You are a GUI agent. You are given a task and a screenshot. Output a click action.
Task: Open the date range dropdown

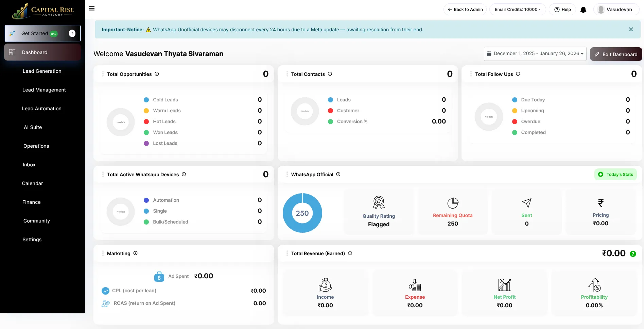pyautogui.click(x=535, y=54)
